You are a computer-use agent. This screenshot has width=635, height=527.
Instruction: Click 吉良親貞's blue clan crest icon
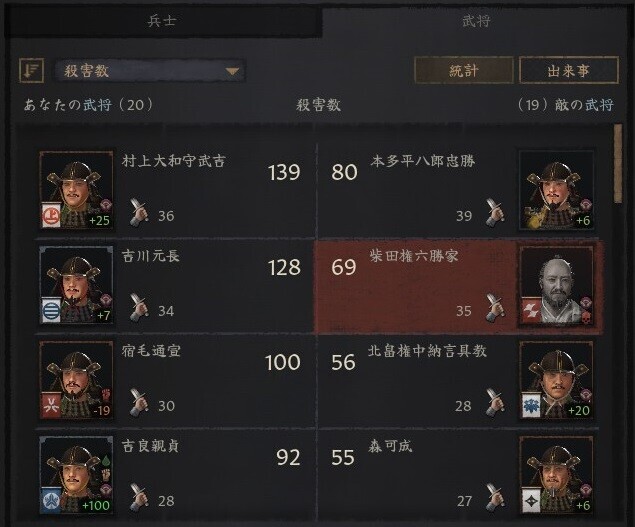(51, 501)
